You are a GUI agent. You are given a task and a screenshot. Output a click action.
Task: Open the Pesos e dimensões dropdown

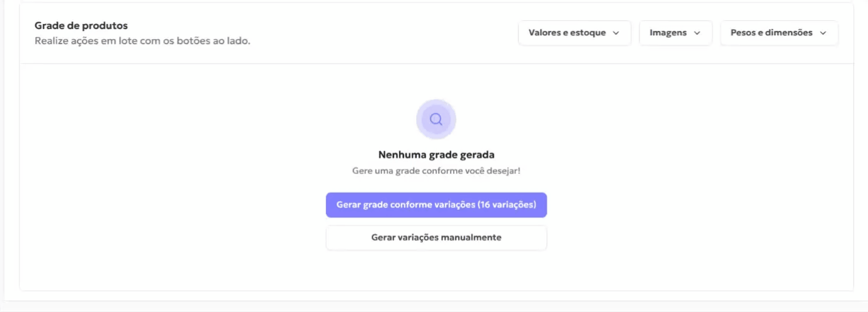(x=779, y=33)
